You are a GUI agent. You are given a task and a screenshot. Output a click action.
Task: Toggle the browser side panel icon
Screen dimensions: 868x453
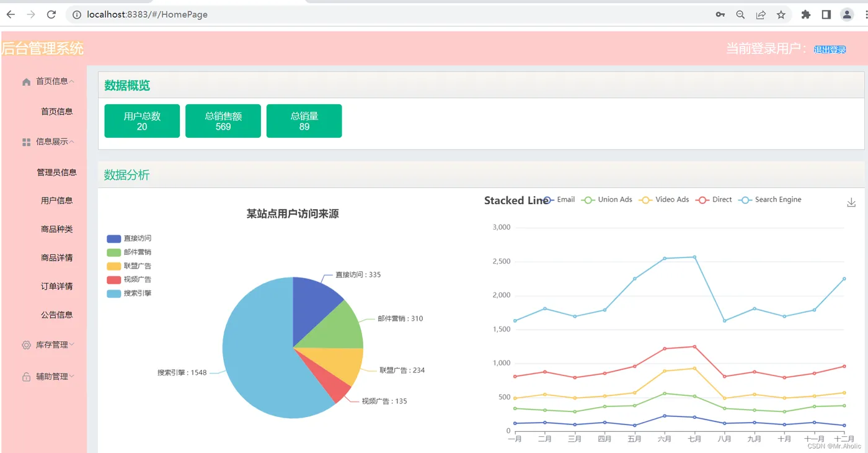826,14
